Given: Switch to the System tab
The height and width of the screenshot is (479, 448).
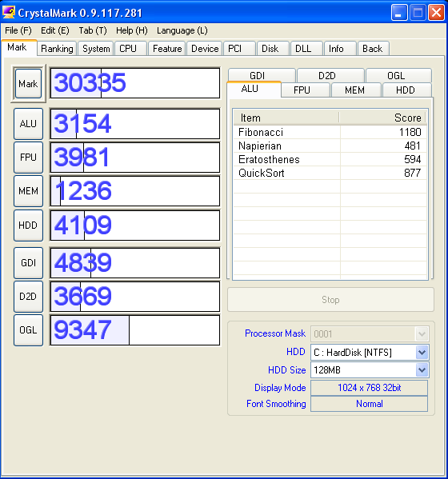Looking at the screenshot, I should [x=96, y=49].
